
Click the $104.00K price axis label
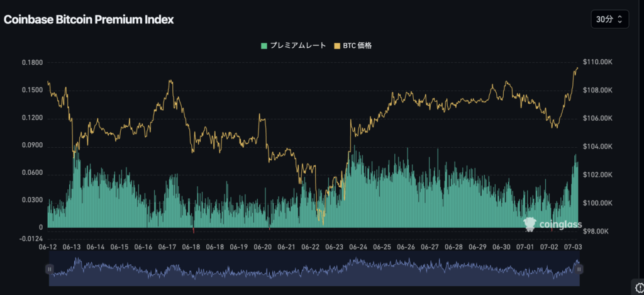click(597, 147)
